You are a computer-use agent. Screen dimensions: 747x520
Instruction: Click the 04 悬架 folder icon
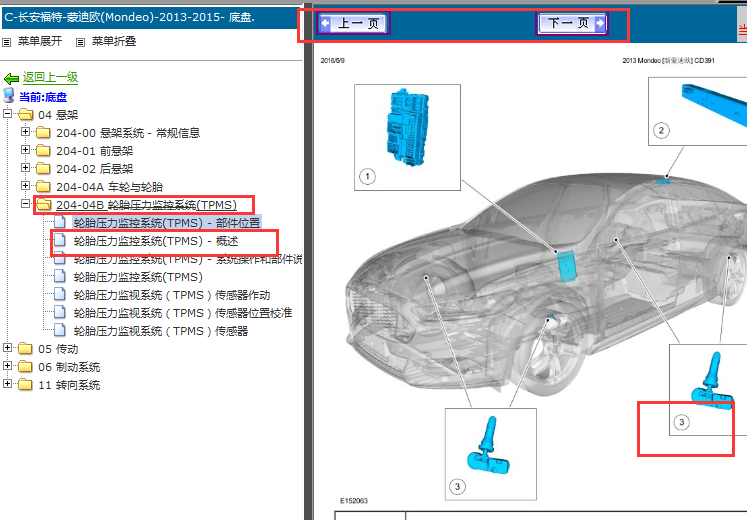pyautogui.click(x=25, y=114)
